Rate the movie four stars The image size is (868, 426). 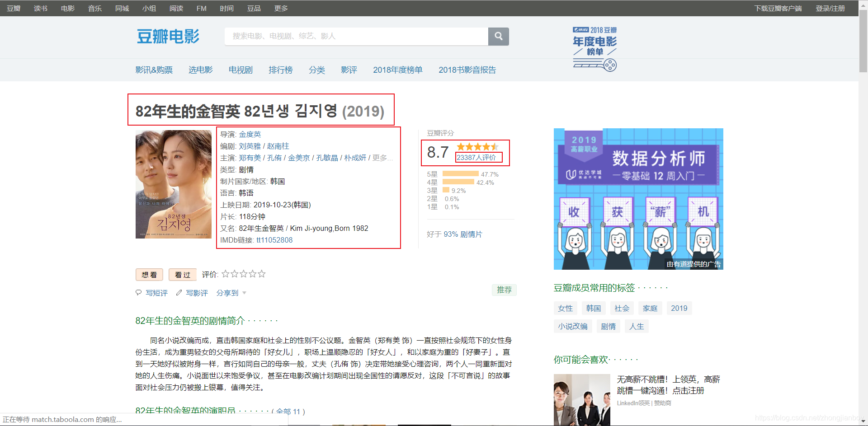tap(252, 274)
